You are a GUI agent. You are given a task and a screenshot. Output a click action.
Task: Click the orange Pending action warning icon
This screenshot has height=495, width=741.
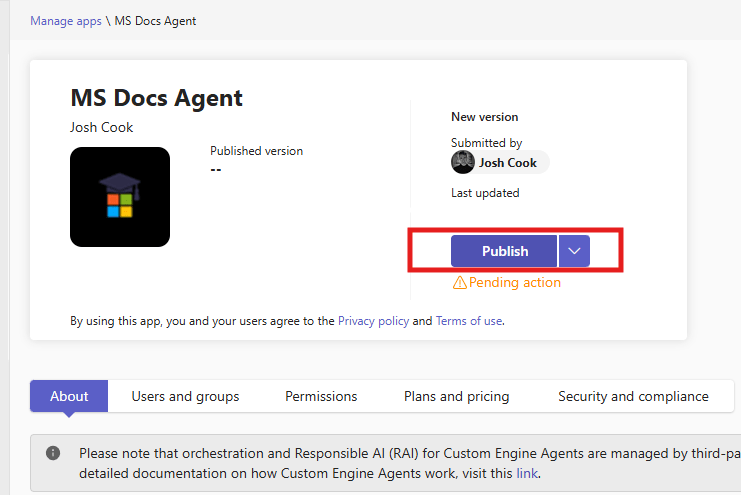click(x=459, y=283)
